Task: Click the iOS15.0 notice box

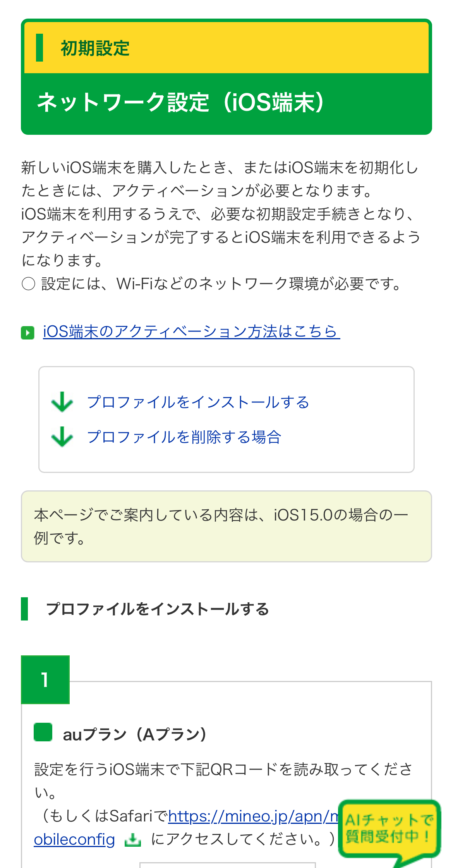Action: pyautogui.click(x=226, y=526)
